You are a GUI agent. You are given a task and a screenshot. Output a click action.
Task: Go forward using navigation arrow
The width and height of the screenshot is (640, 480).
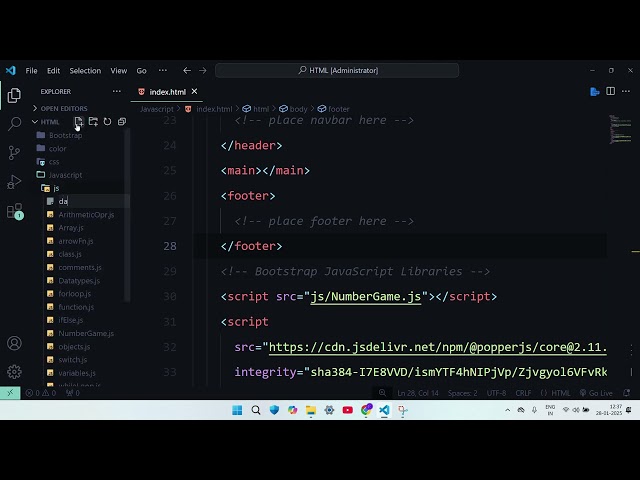click(x=203, y=71)
